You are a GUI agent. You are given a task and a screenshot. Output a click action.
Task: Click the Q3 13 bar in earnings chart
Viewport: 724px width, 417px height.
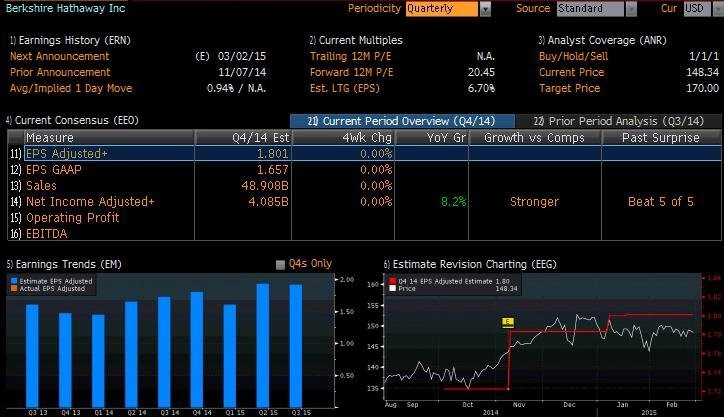pyautogui.click(x=32, y=356)
